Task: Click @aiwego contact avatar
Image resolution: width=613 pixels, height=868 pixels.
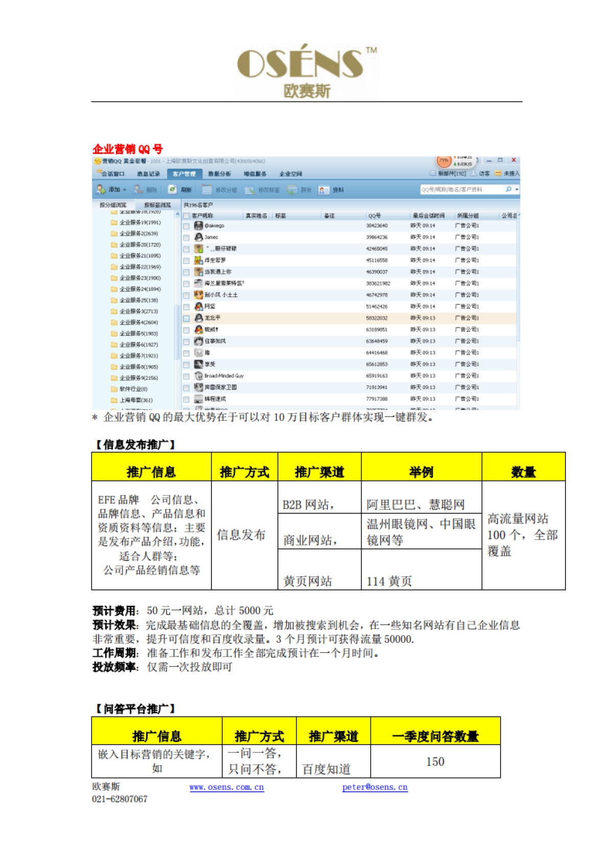Action: pos(199,225)
